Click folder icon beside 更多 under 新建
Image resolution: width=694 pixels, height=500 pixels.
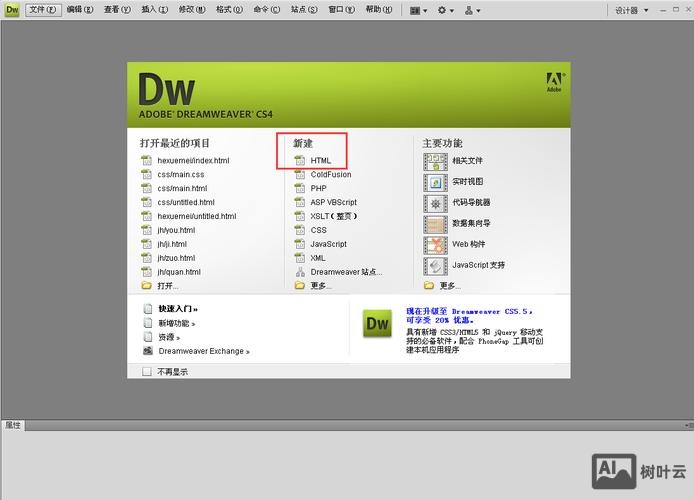click(x=300, y=286)
